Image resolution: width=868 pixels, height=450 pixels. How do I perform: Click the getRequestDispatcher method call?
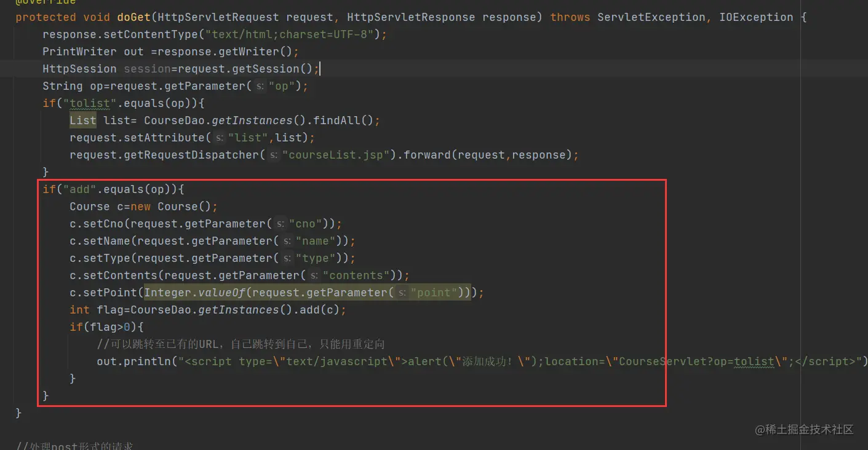pos(191,155)
